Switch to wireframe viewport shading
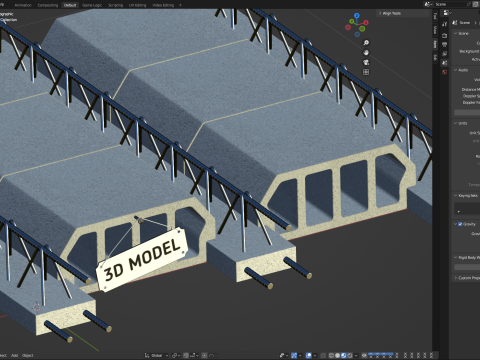This screenshot has width=480, height=360. coord(331,355)
